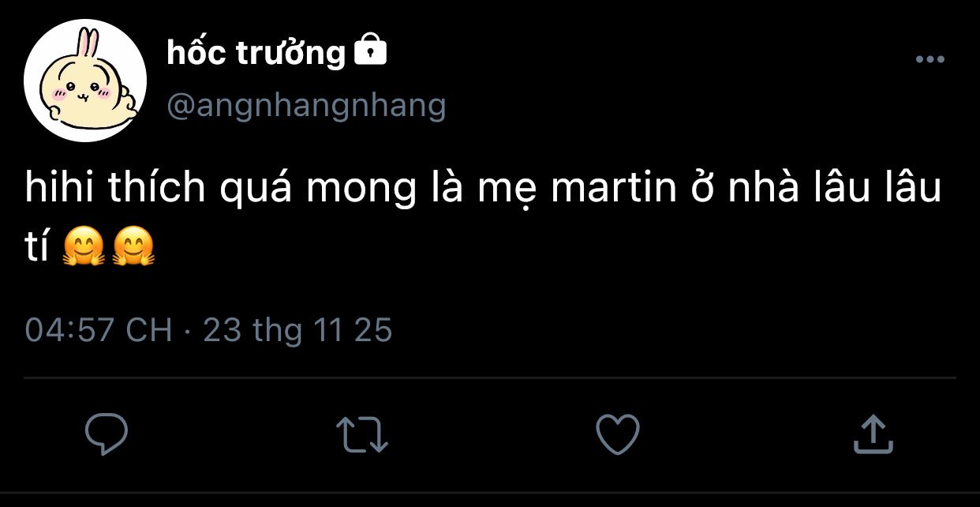The height and width of the screenshot is (507, 980).
Task: Click the word "tí" before the emojis
Action: coord(37,247)
